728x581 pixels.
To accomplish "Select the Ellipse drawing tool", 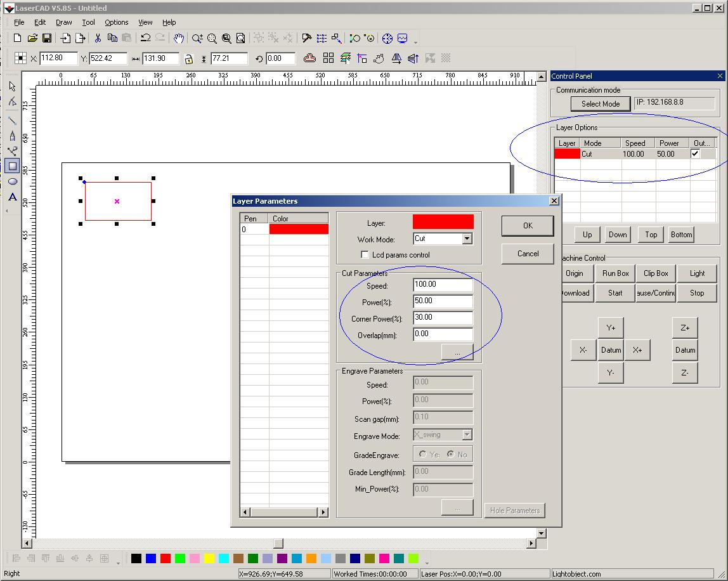I will (12, 181).
